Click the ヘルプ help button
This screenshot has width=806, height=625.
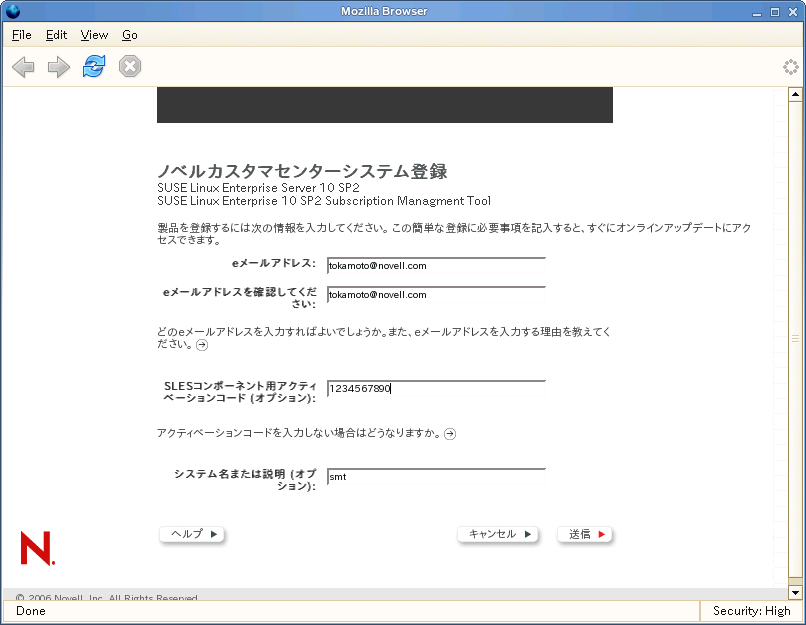(193, 535)
